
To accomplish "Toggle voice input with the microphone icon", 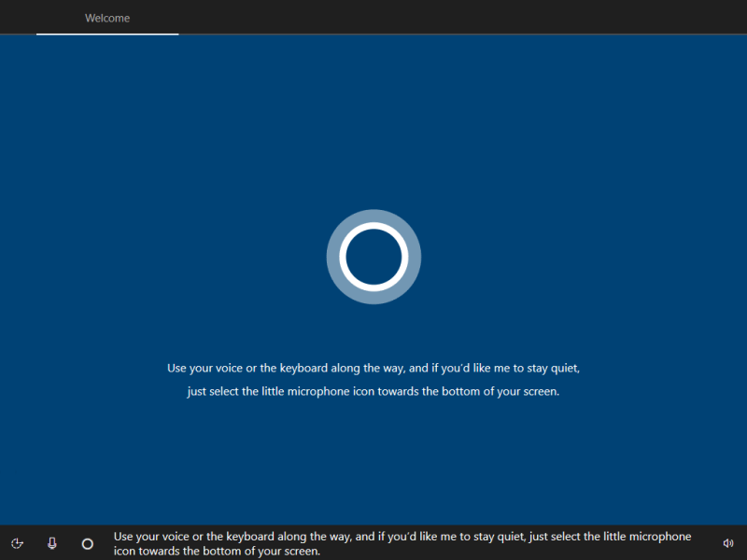I will pyautogui.click(x=51, y=543).
